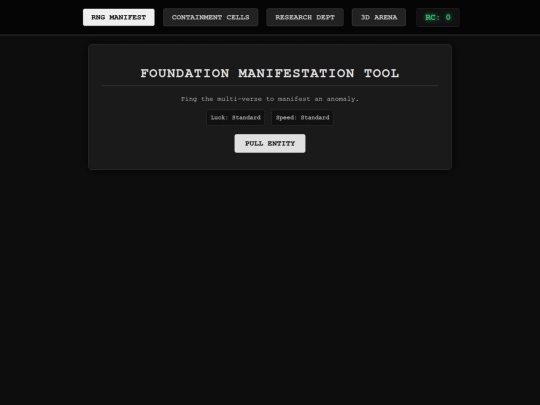
Task: Go to the Research Dept tab
Action: point(305,17)
